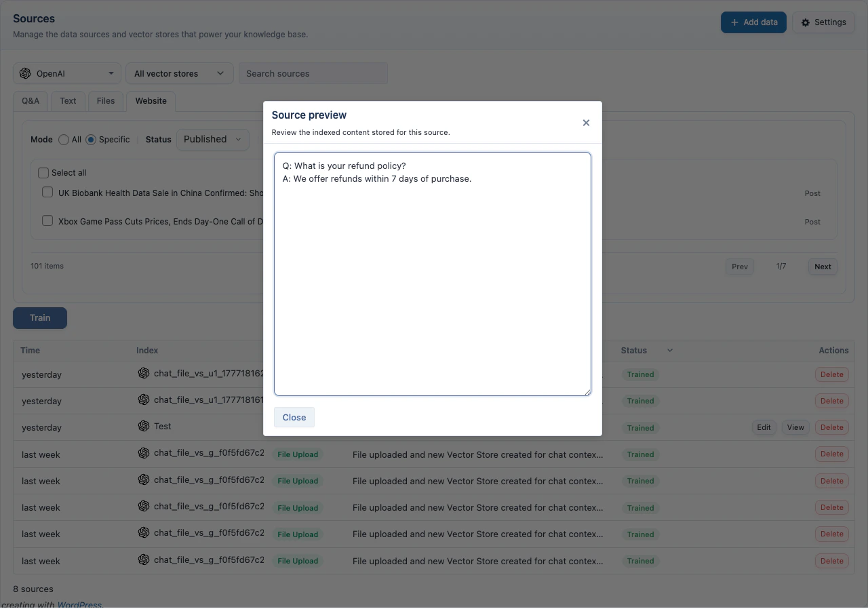The width and height of the screenshot is (868, 609).
Task: Enable the Select all checkbox
Action: coord(43,172)
